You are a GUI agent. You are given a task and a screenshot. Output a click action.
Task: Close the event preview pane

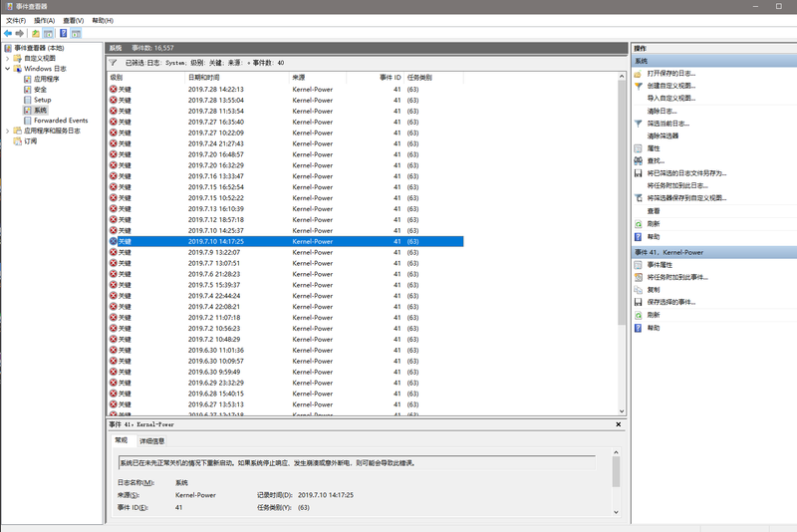(619, 424)
